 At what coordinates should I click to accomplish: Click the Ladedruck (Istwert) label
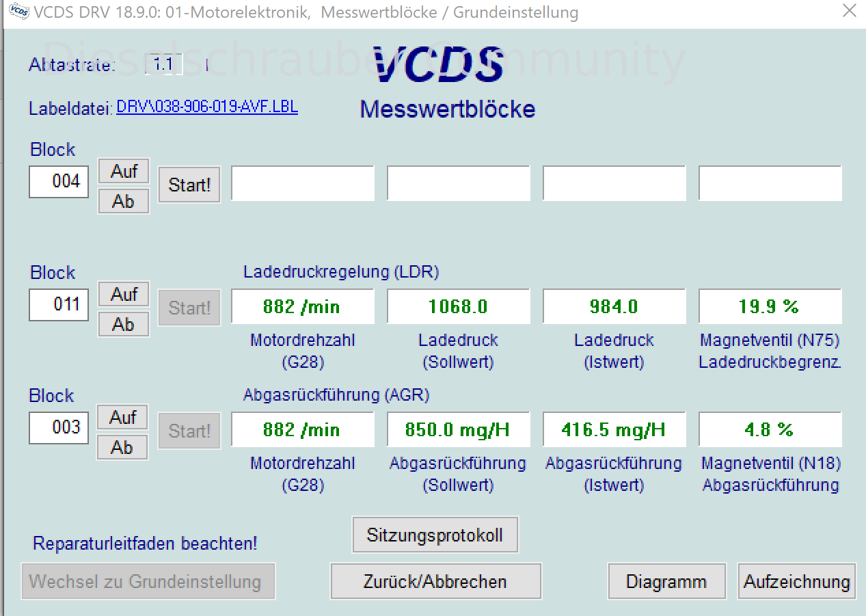614,351
